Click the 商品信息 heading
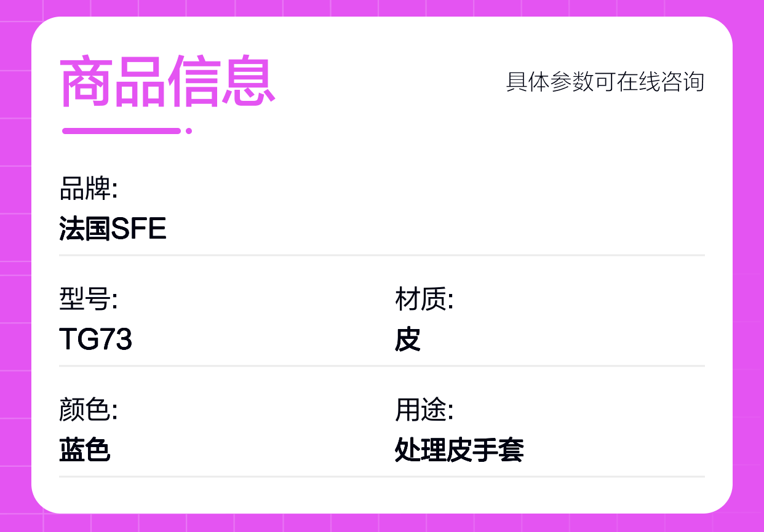 167,82
